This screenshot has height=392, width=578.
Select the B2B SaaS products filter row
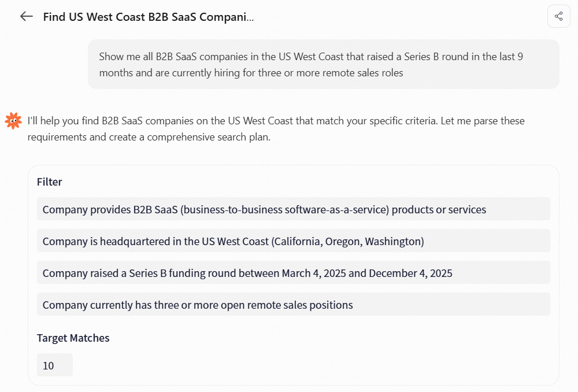click(x=293, y=209)
